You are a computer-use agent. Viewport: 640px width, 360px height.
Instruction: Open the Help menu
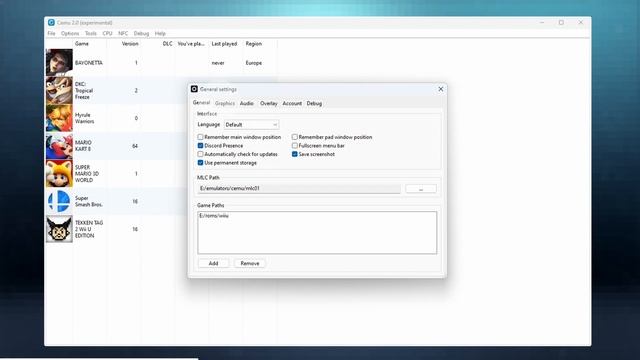pos(160,33)
